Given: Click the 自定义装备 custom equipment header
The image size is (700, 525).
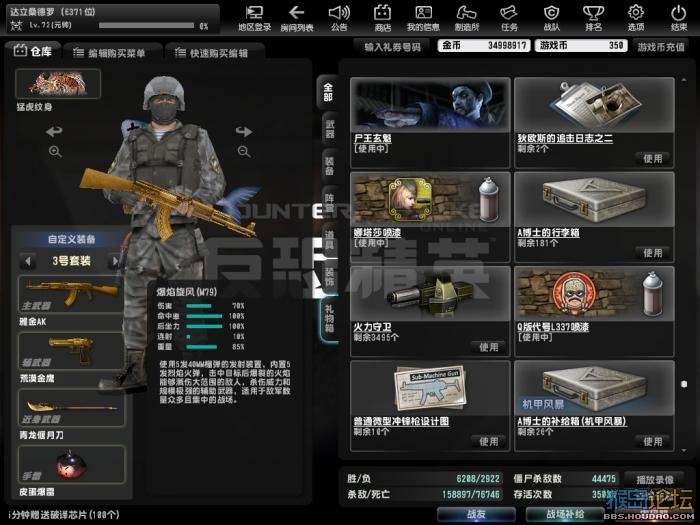Looking at the screenshot, I should pyautogui.click(x=71, y=239).
